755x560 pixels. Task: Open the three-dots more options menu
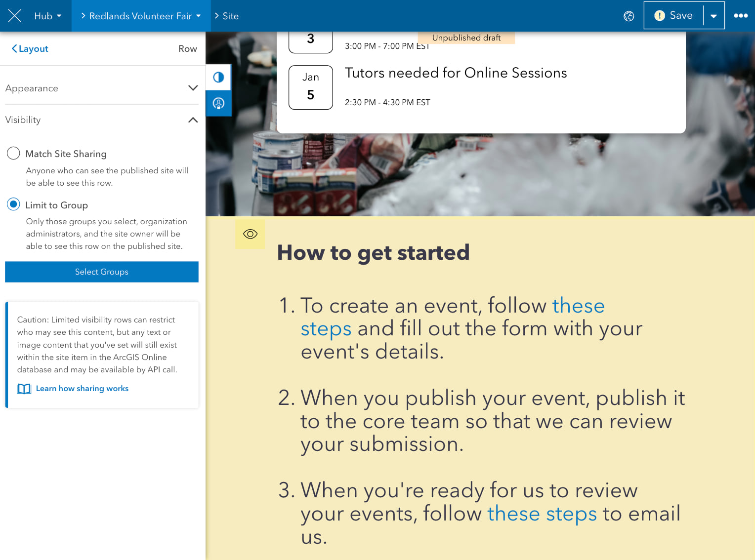(740, 16)
